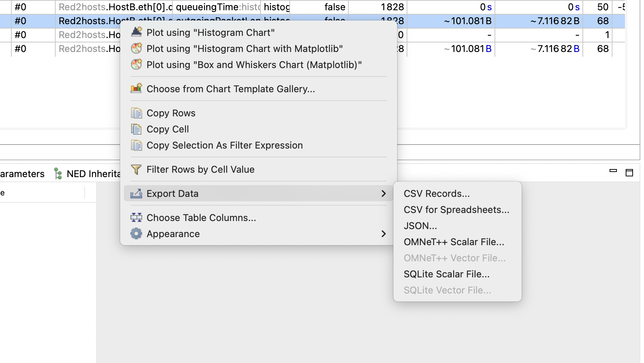The image size is (644, 363).
Task: Click the Box and Whiskers Chart icon
Action: [x=136, y=64]
